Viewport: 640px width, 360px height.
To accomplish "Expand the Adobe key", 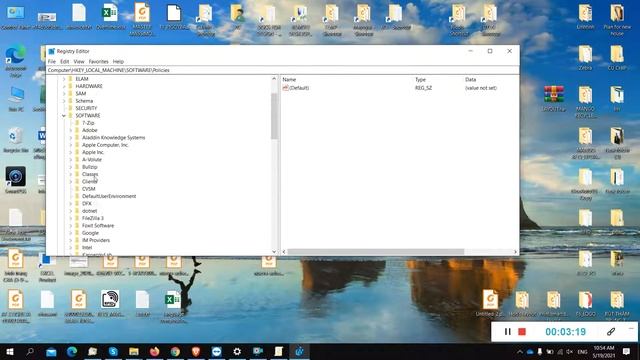I will (x=71, y=130).
